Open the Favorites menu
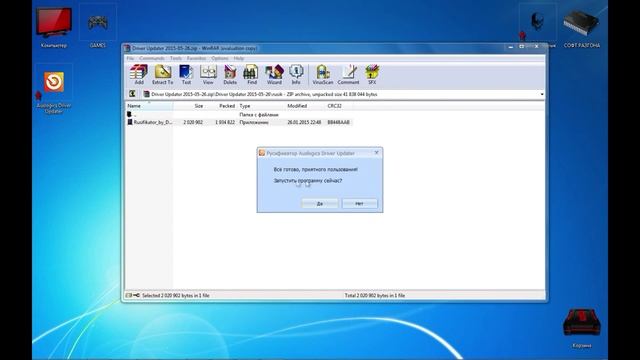Image resolution: width=640 pixels, height=360 pixels. pyautogui.click(x=196, y=58)
